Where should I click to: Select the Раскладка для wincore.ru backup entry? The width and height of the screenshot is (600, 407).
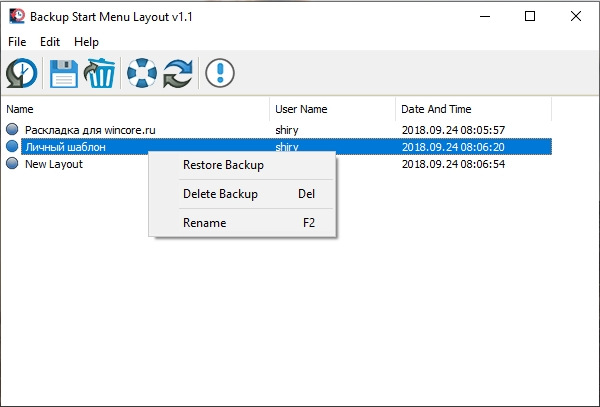point(90,130)
